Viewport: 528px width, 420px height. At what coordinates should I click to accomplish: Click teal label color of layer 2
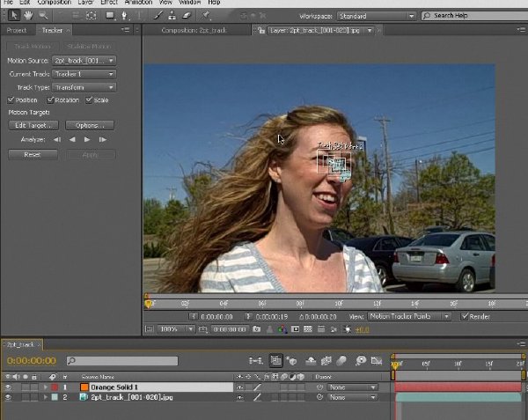55,397
